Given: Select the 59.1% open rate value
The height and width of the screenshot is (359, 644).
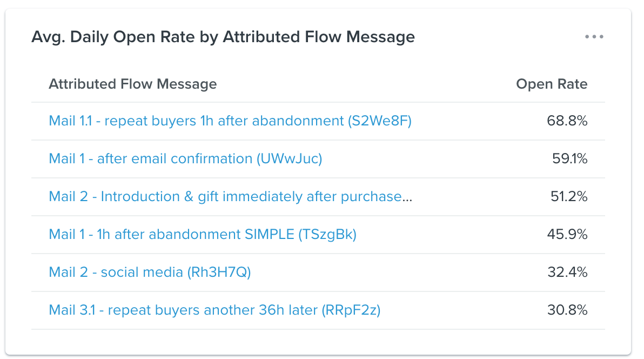Looking at the screenshot, I should 569,159.
